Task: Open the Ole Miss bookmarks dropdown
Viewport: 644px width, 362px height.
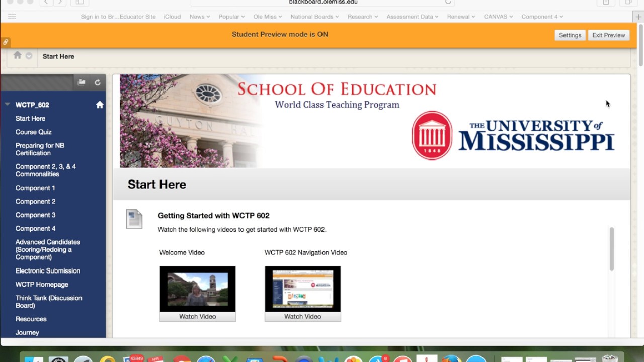Action: [268, 17]
